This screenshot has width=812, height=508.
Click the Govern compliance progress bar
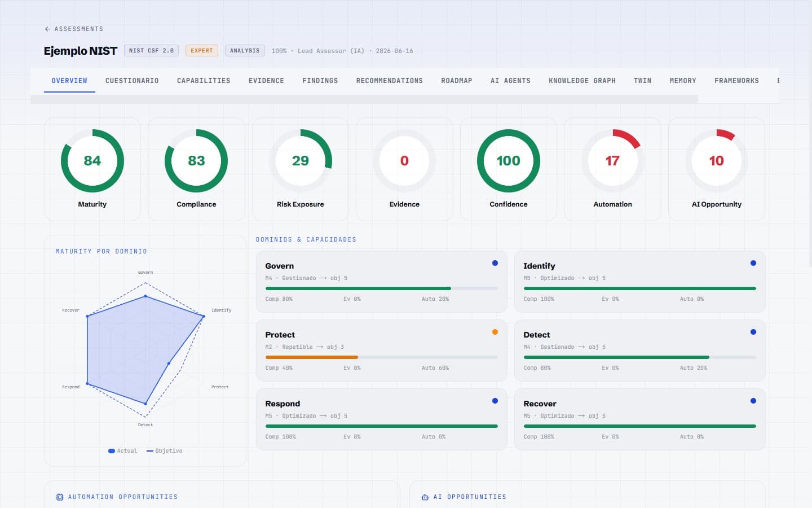[382, 288]
